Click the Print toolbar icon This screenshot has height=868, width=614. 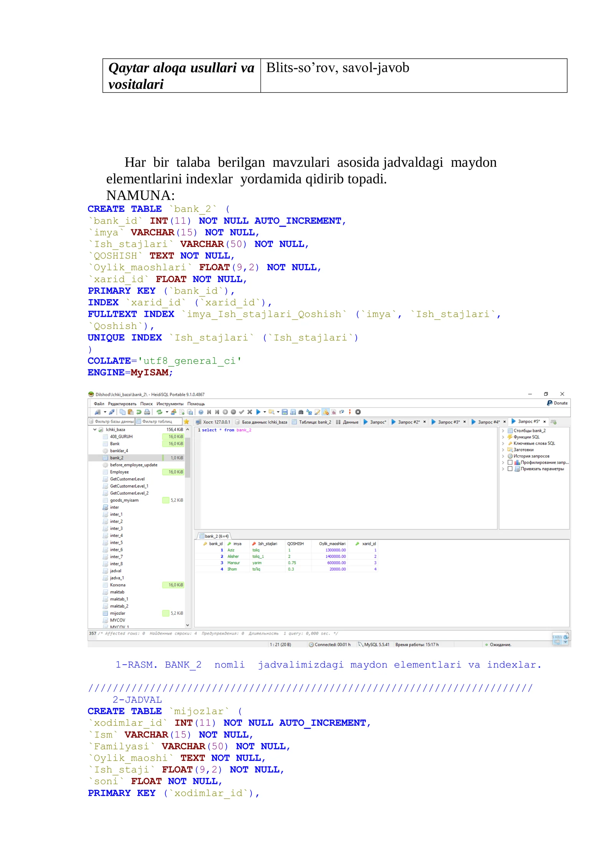tap(147, 412)
